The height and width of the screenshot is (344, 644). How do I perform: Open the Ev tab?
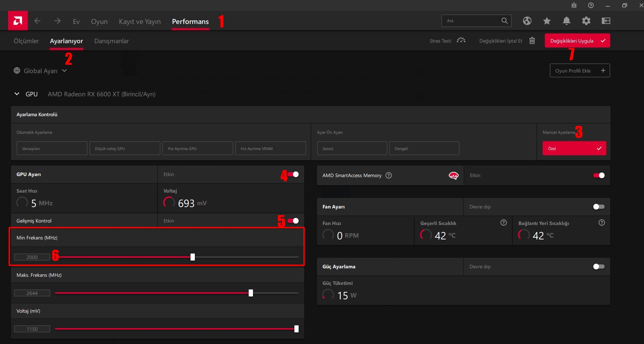(x=76, y=21)
